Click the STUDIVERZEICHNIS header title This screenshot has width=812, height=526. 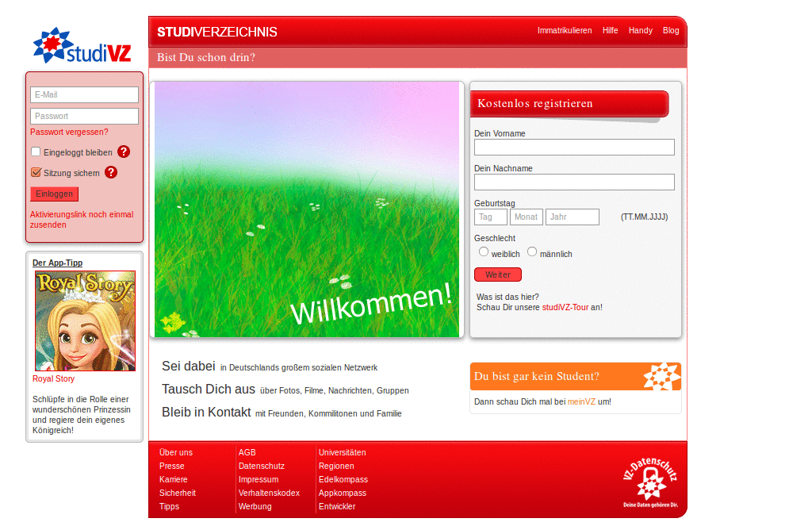point(217,32)
